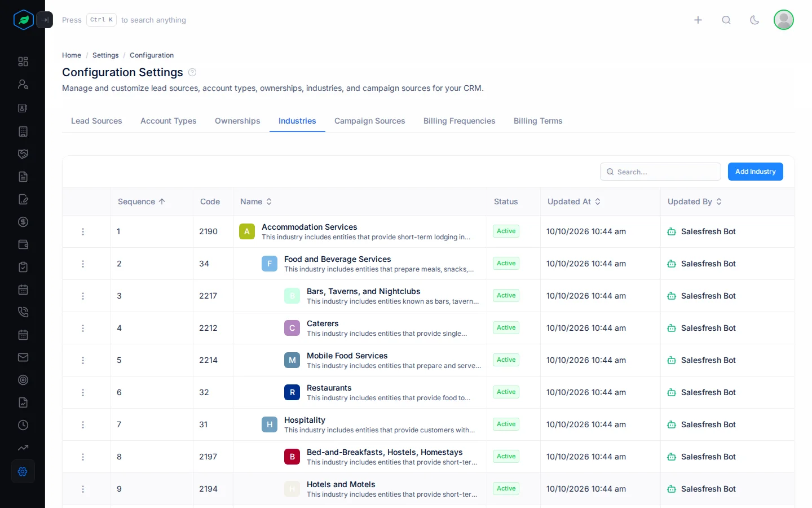This screenshot has height=508, width=812.
Task: Focus the industries Search input field
Action: coord(660,172)
